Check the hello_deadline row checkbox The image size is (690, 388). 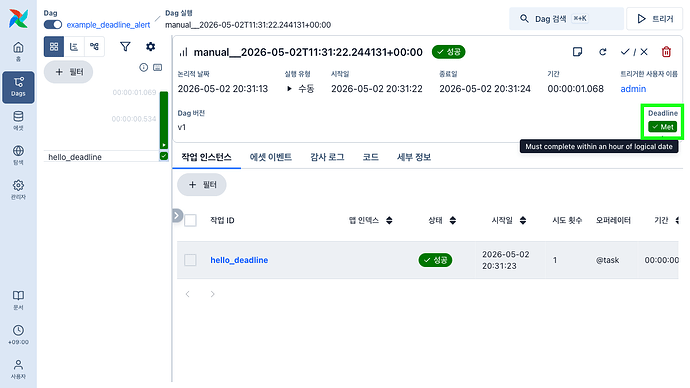[x=190, y=260]
